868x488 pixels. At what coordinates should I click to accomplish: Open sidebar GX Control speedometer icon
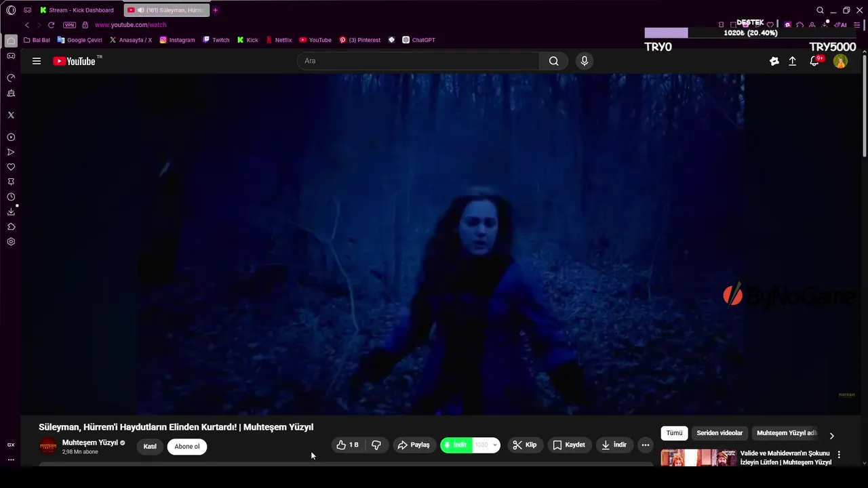point(11,78)
